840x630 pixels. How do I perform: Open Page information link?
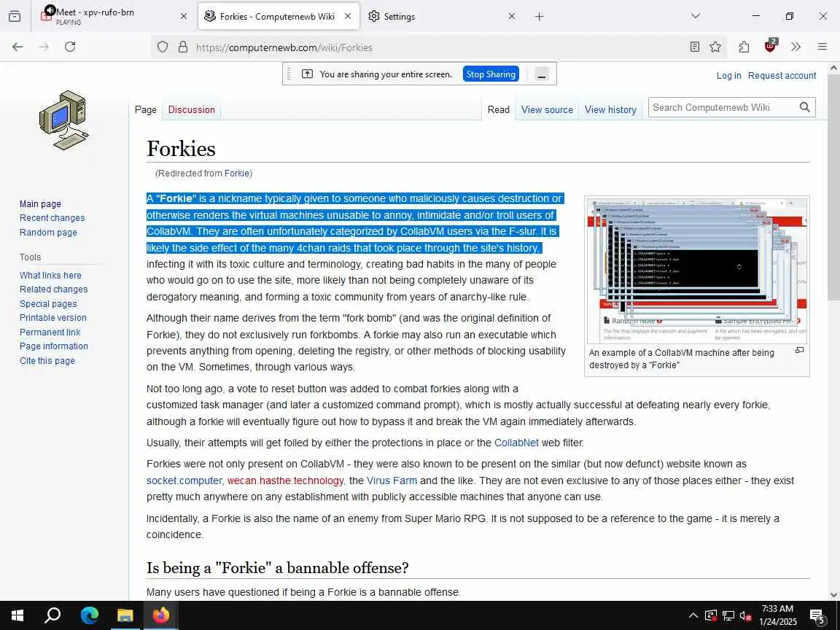pos(53,346)
